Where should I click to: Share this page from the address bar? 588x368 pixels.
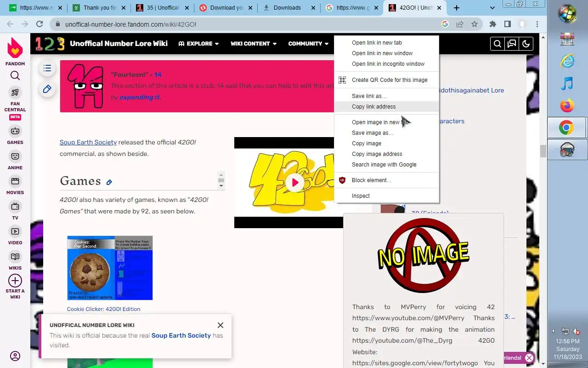tap(460, 24)
